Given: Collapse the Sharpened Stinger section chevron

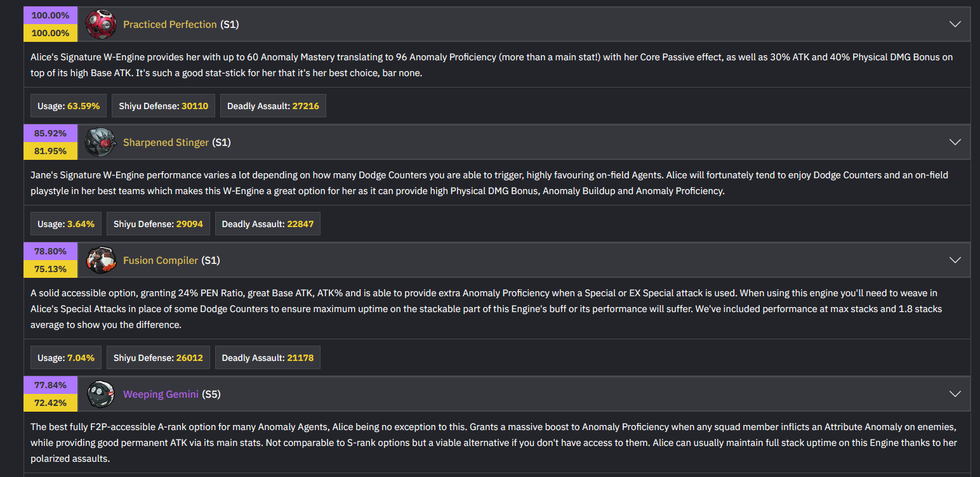Looking at the screenshot, I should point(955,142).
